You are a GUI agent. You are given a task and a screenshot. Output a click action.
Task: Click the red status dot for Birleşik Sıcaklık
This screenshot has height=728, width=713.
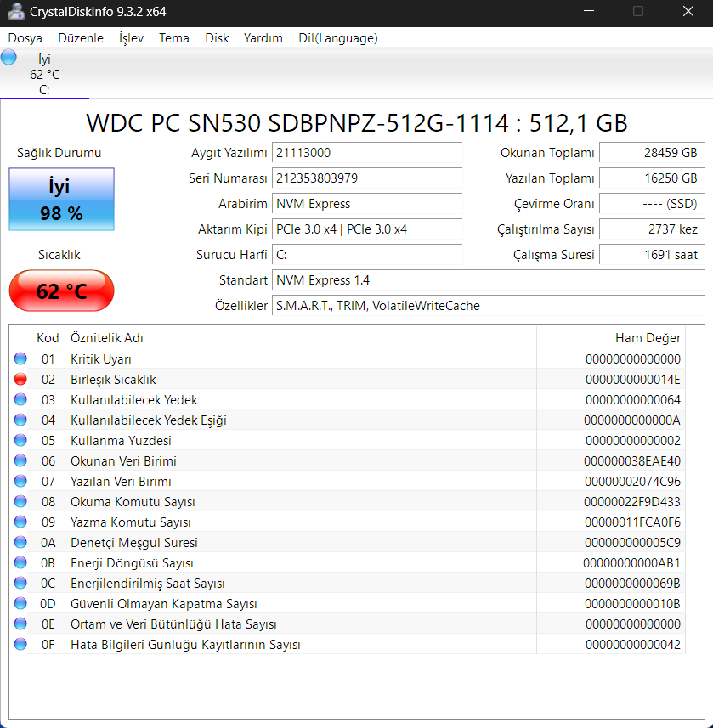click(20, 380)
